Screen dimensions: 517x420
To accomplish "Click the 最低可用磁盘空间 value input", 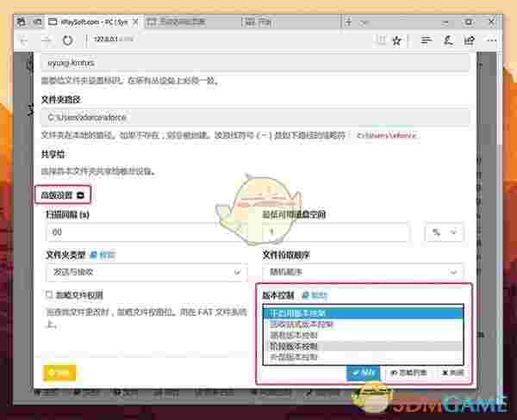I will tap(336, 232).
